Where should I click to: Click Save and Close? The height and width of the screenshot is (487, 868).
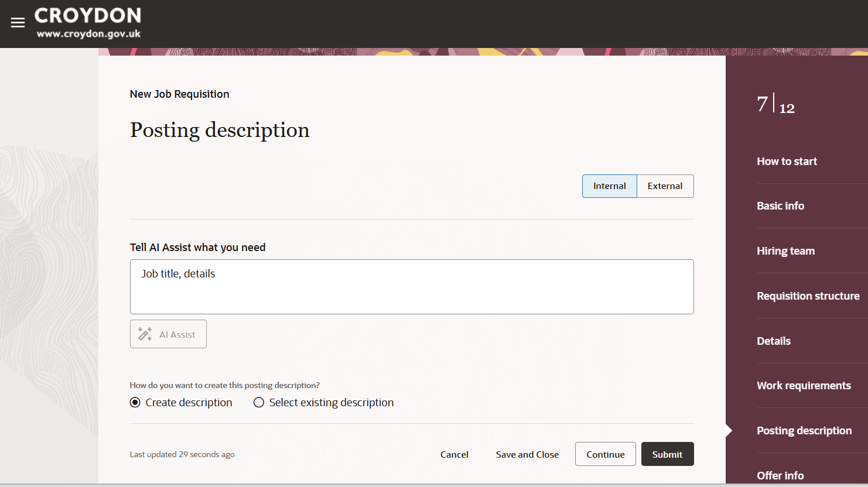527,454
